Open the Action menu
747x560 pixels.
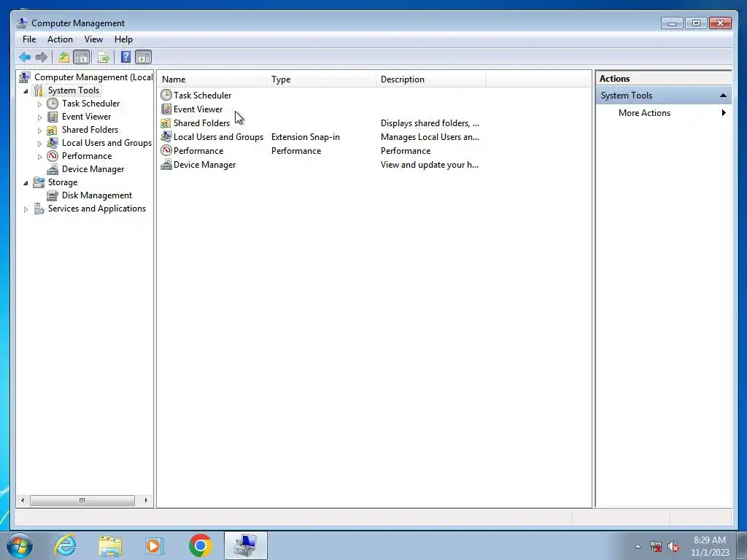[60, 39]
